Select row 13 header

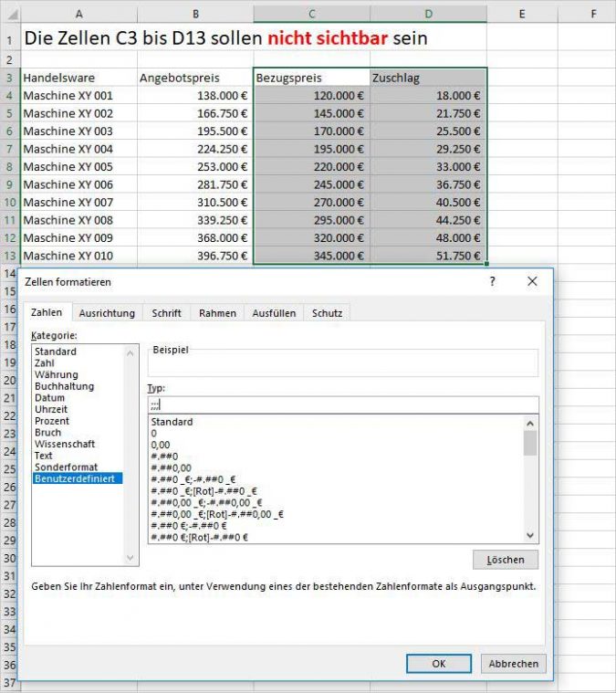point(10,256)
